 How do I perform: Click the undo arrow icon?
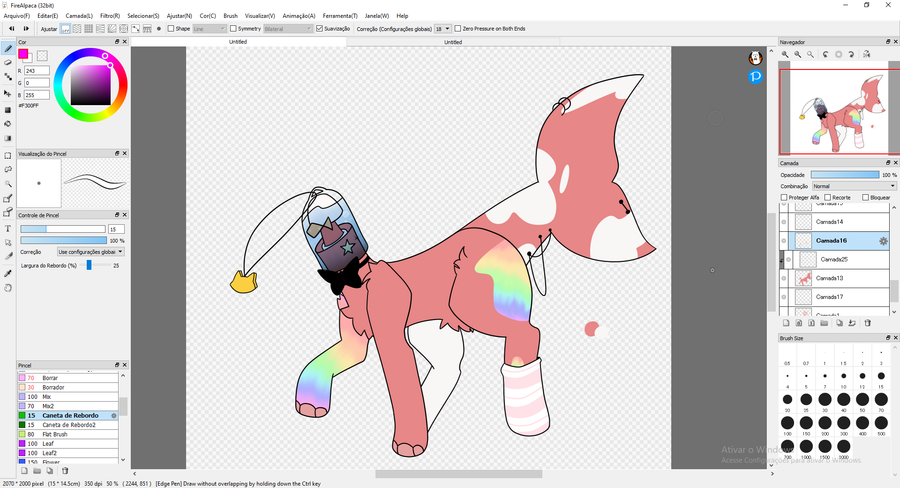11,29
